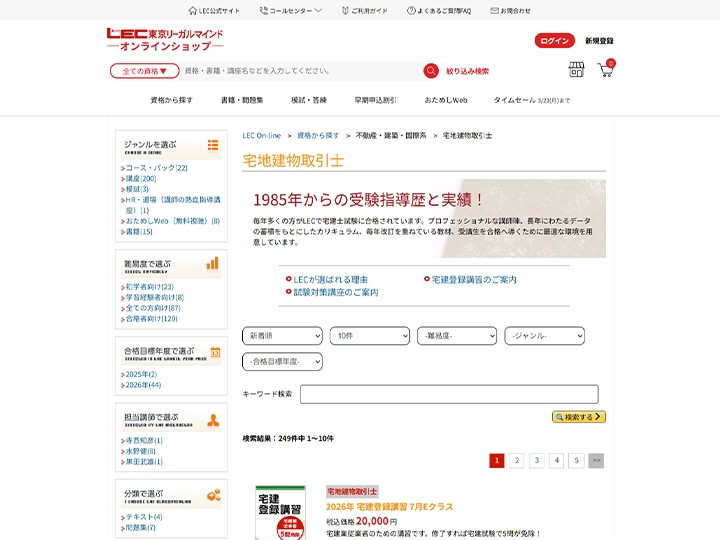Open the お問合わせ mail link

click(511, 11)
